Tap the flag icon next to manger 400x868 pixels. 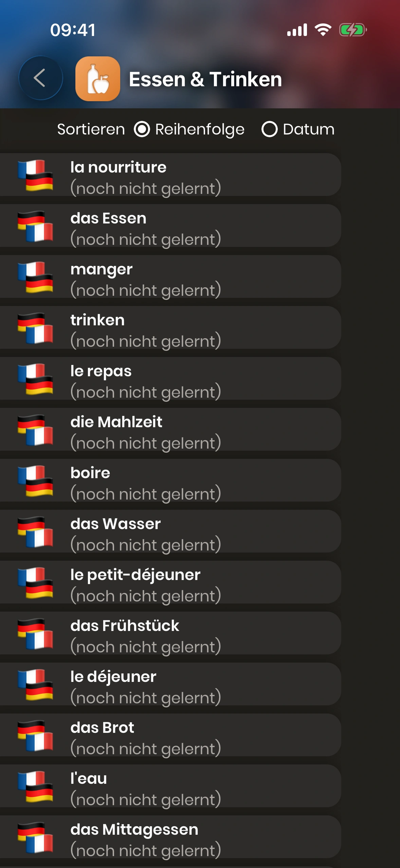point(35,277)
